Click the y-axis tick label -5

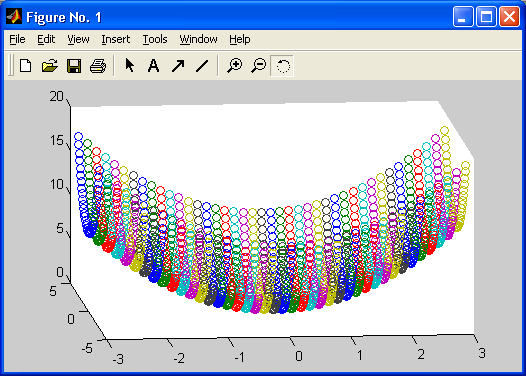pos(87,348)
